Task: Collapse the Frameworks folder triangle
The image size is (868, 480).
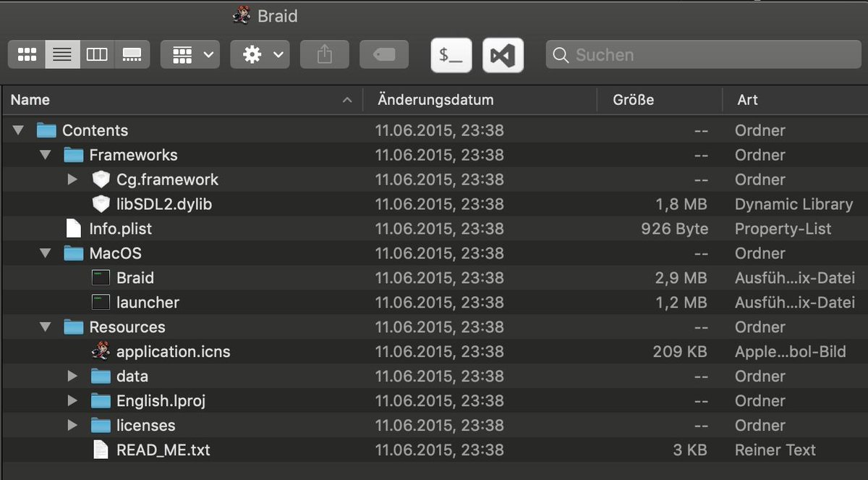Action: [x=46, y=155]
